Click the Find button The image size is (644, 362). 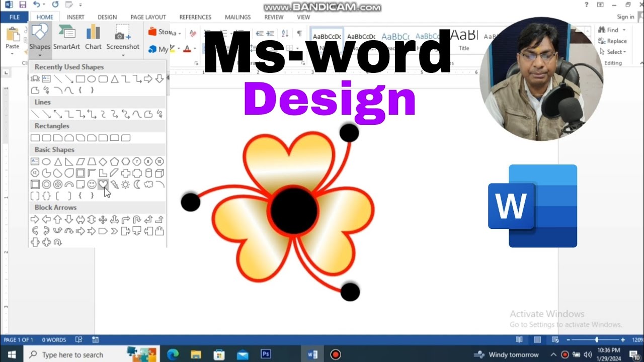click(608, 30)
